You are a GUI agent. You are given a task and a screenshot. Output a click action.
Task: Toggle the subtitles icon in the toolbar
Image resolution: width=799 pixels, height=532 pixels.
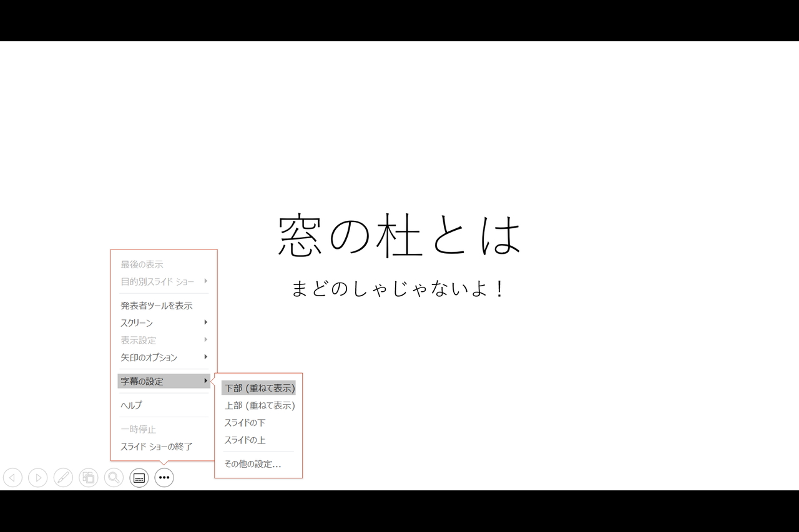tap(139, 478)
